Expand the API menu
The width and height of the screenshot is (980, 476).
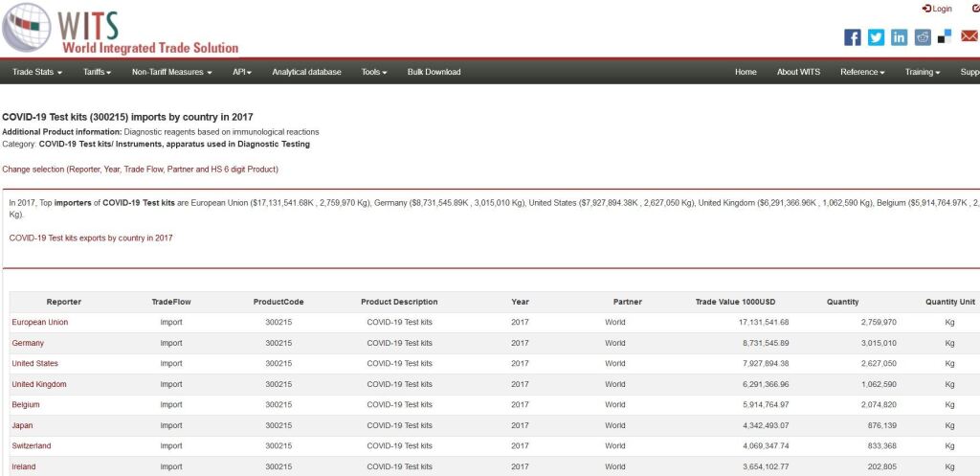(242, 72)
